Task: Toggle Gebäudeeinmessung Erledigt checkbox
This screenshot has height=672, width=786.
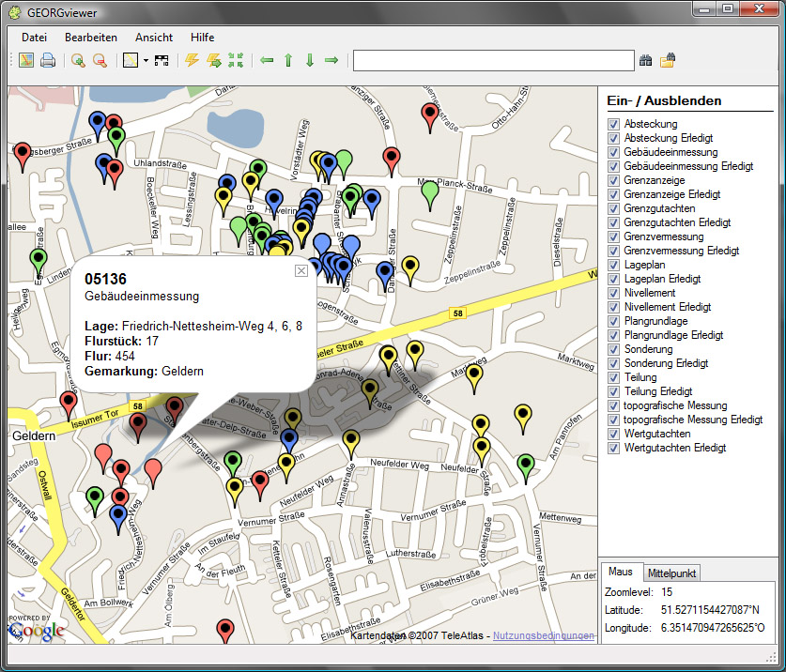Action: (x=613, y=166)
